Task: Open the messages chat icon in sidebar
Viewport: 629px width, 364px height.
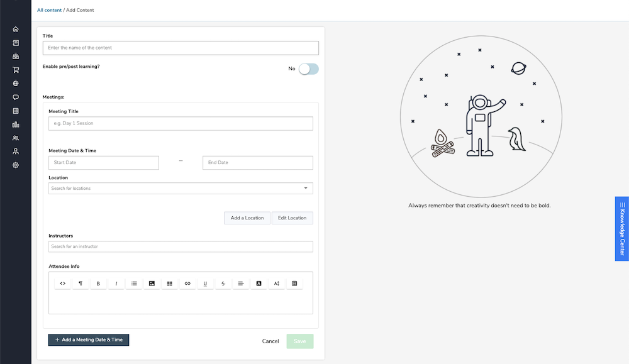Action: (x=15, y=97)
